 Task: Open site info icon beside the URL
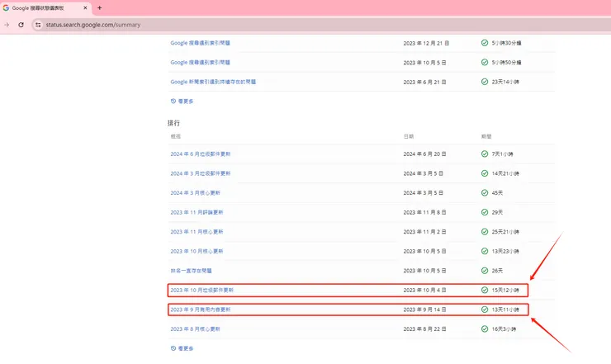click(x=38, y=25)
